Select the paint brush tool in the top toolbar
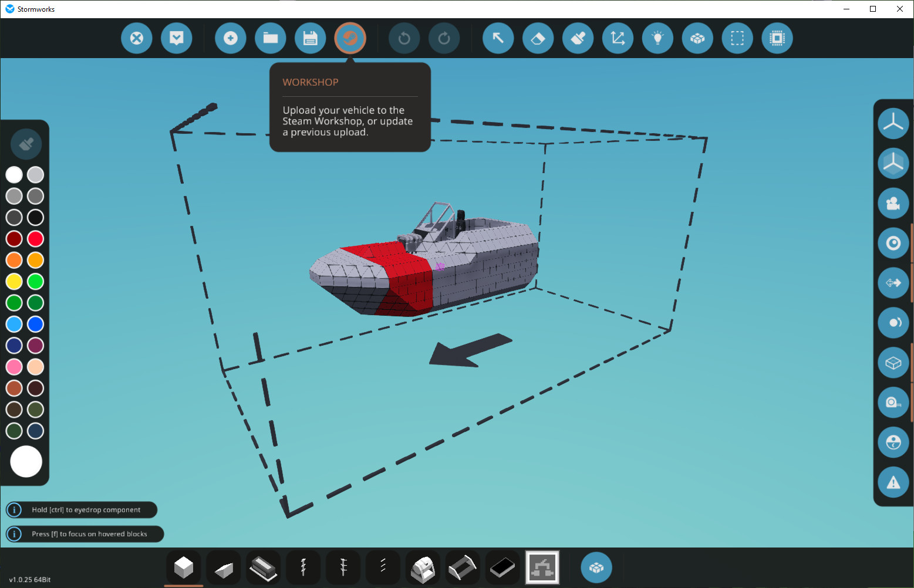The height and width of the screenshot is (588, 914). [x=578, y=38]
